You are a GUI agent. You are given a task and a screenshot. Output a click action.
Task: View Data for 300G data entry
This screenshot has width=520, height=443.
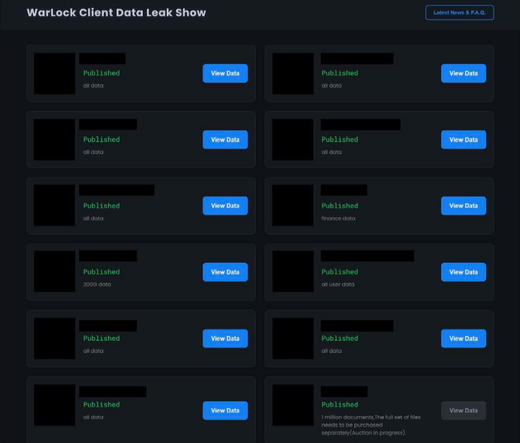tap(225, 272)
